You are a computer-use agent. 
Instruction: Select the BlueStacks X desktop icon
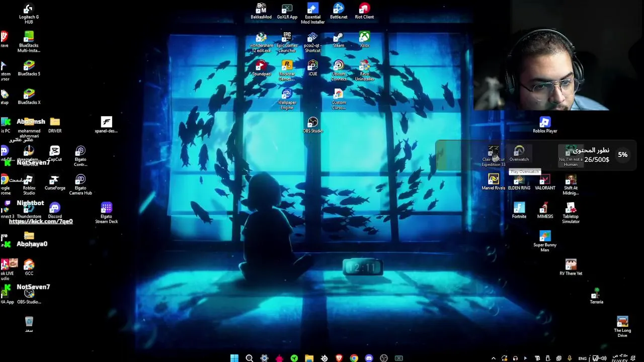tap(29, 97)
